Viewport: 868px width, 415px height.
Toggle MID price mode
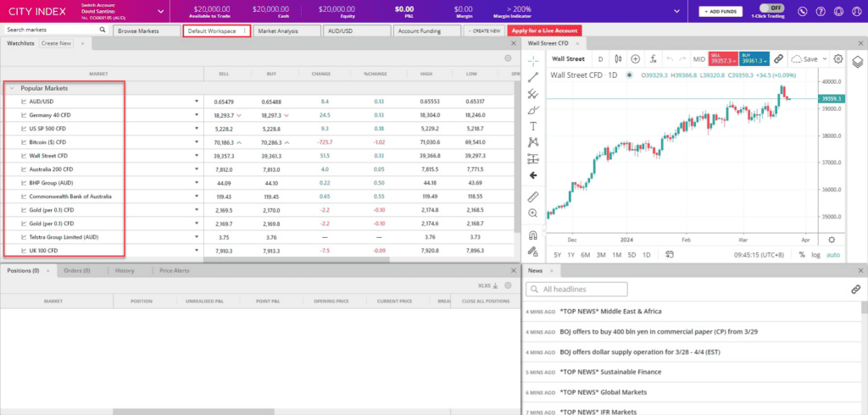coord(699,58)
